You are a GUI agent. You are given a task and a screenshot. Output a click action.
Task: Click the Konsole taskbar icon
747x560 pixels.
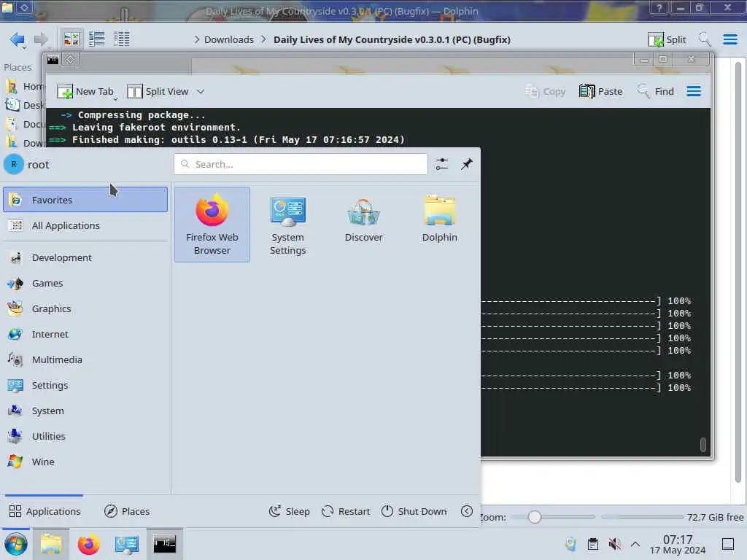[164, 544]
